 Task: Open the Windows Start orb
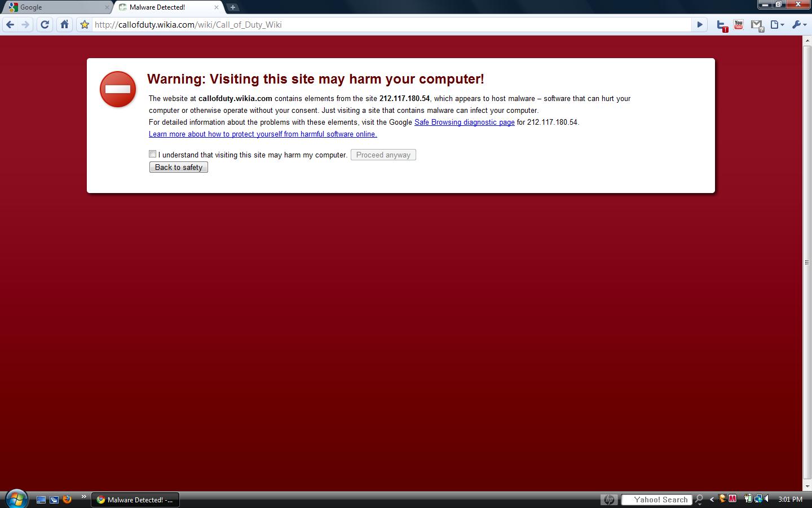point(17,499)
